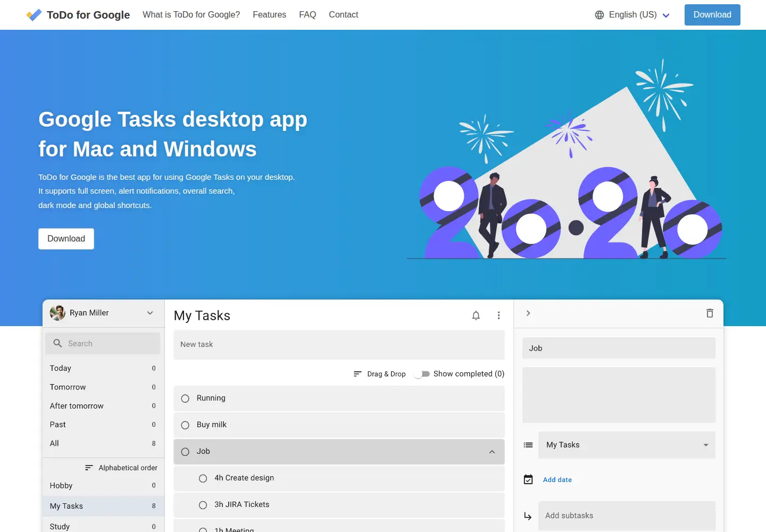Click the Add subtasks field
This screenshot has width=766, height=532.
(x=627, y=516)
